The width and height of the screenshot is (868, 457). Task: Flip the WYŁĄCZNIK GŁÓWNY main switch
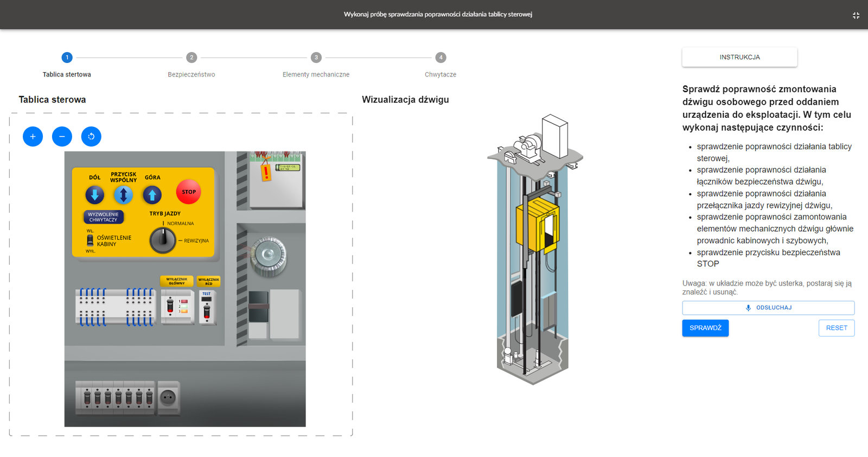(x=170, y=307)
